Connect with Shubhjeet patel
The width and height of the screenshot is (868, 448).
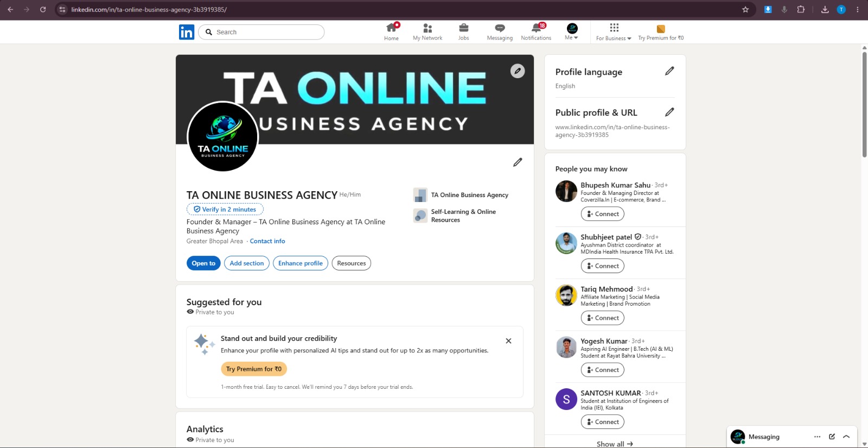point(602,266)
